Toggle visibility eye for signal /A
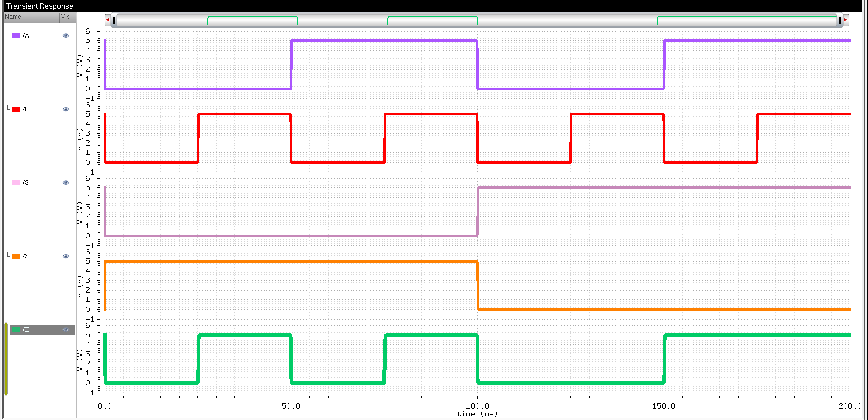868x420 pixels. (66, 36)
